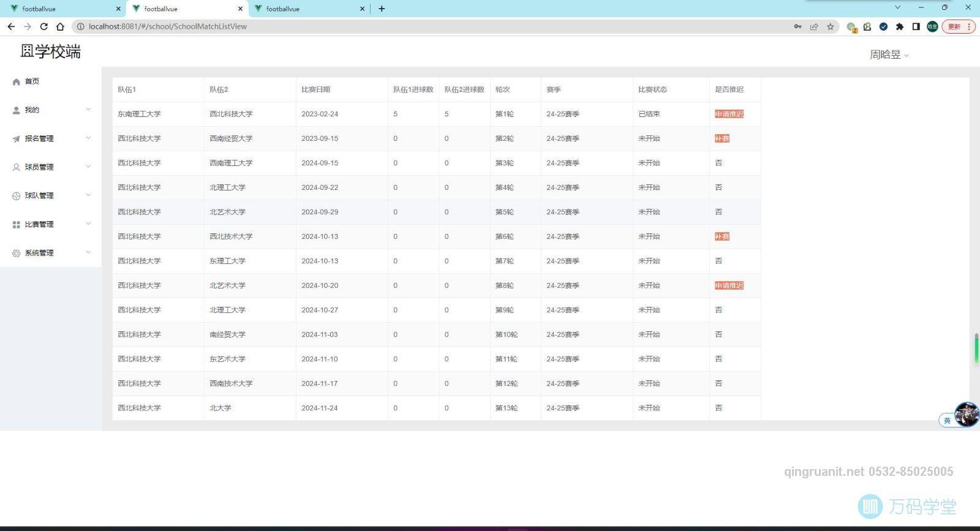Click 申请推迟 for the 2023-02-24 match
This screenshot has height=531, width=980.
tap(729, 114)
